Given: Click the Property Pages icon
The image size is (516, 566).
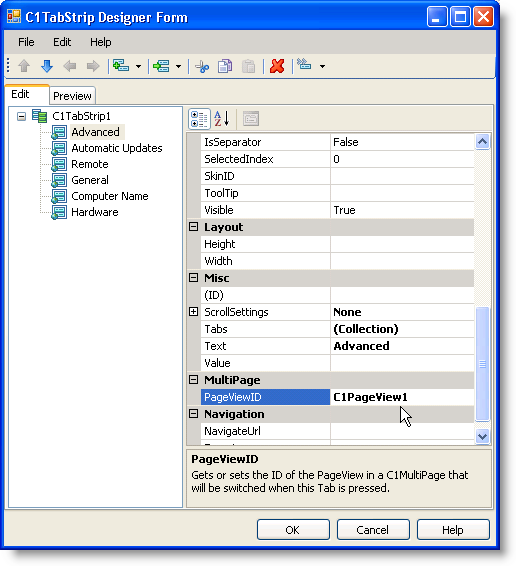Looking at the screenshot, I should (251, 119).
